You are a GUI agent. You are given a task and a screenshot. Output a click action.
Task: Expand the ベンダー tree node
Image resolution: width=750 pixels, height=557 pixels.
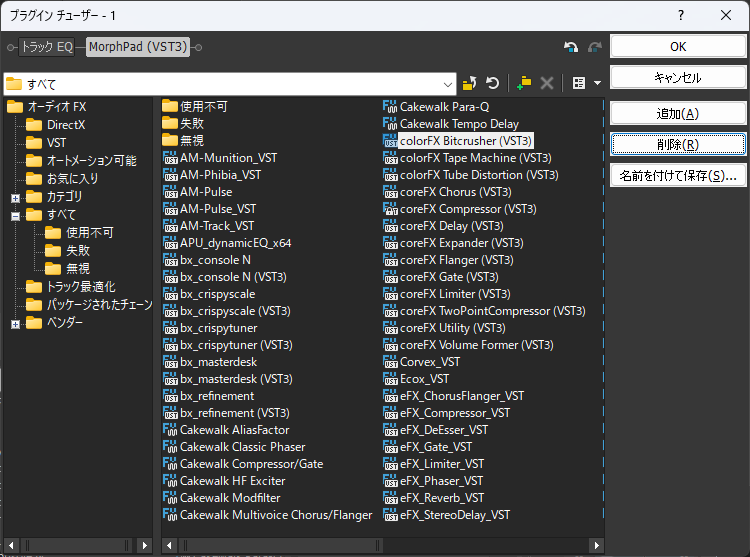click(x=15, y=324)
